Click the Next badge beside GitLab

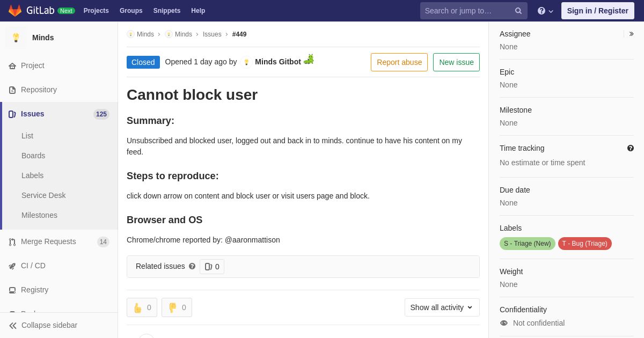tap(66, 11)
